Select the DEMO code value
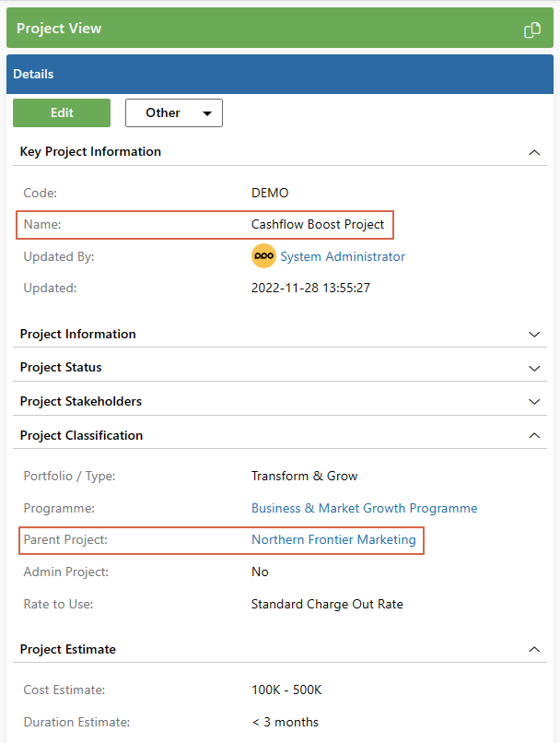The image size is (560, 743). pyautogui.click(x=270, y=193)
